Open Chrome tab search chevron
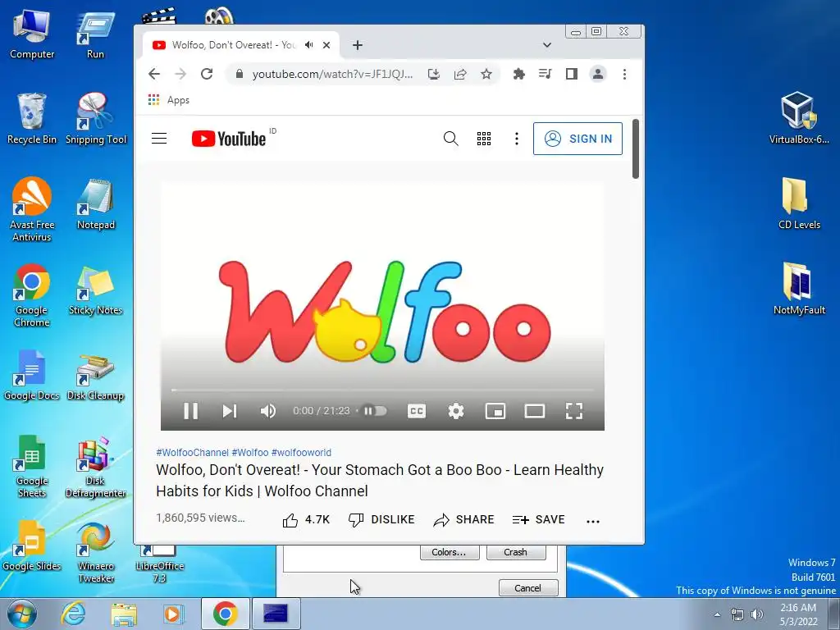 (x=546, y=45)
